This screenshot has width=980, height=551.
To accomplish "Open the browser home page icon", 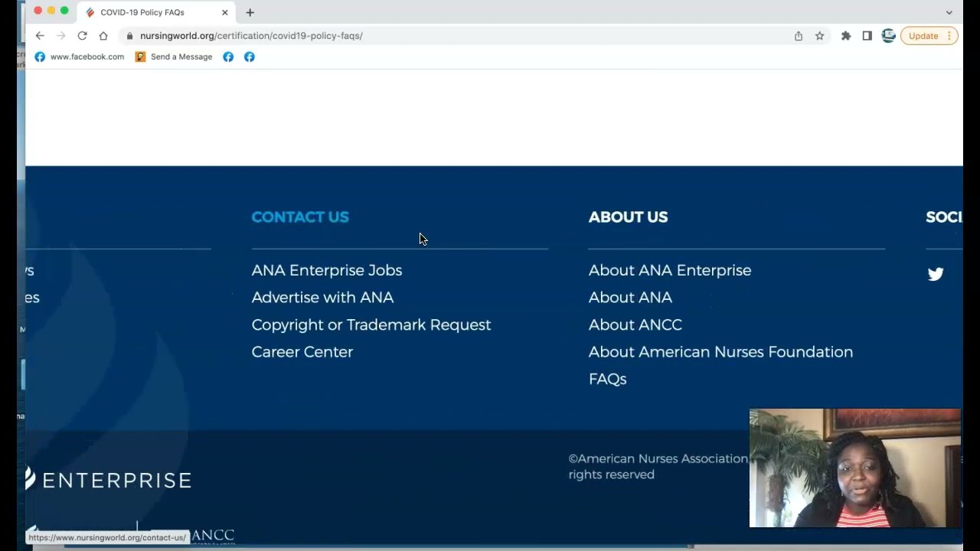I will [x=103, y=36].
